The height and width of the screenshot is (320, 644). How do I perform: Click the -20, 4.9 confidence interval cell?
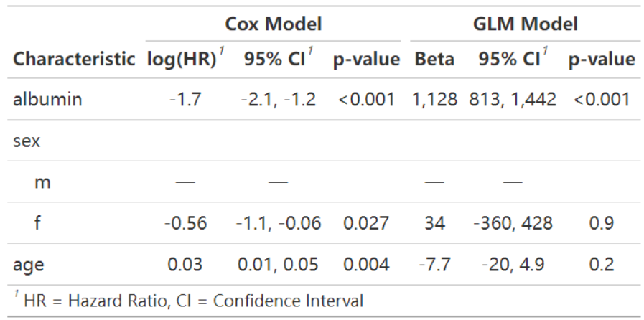pos(512,265)
